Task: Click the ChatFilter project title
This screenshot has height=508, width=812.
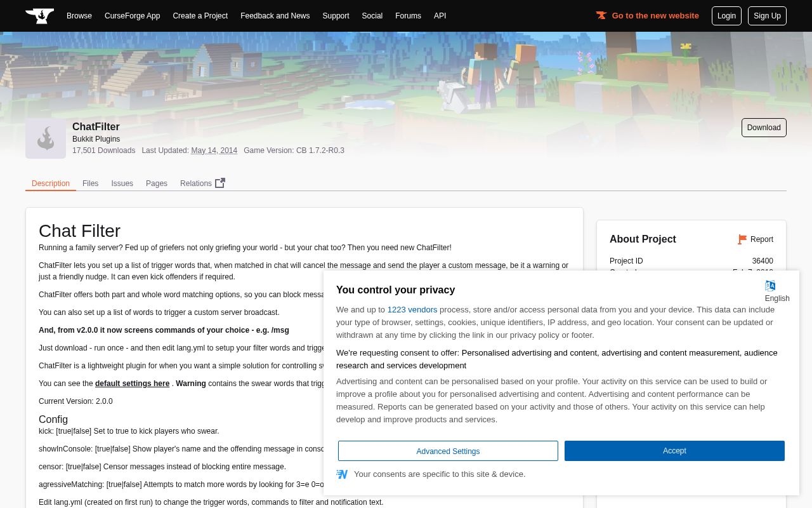Action: [x=96, y=127]
